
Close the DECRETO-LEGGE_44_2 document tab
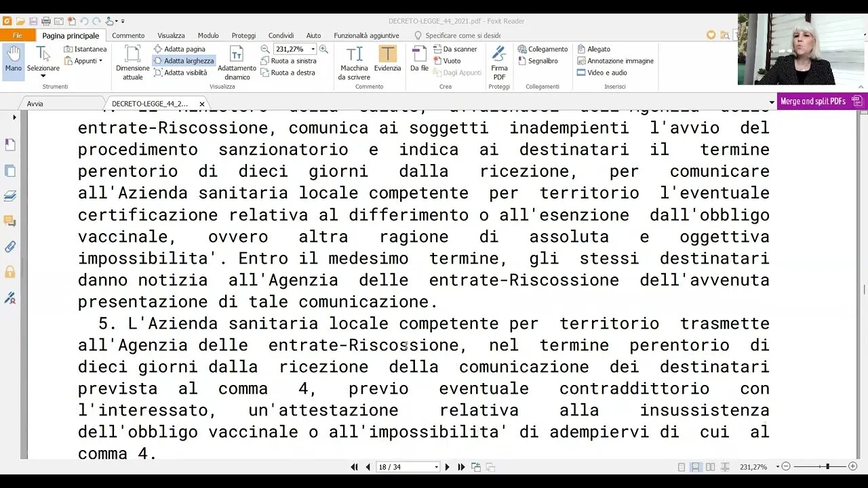(x=201, y=104)
